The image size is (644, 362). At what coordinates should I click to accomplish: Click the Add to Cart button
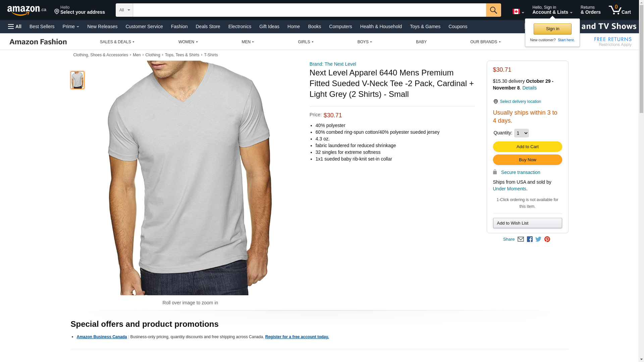coord(527,147)
